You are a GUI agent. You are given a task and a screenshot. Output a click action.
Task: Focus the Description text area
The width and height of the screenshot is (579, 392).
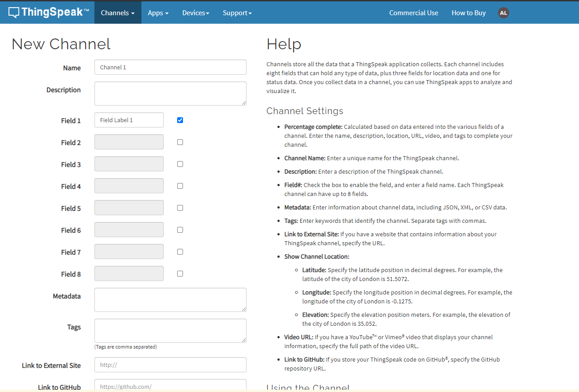point(170,94)
